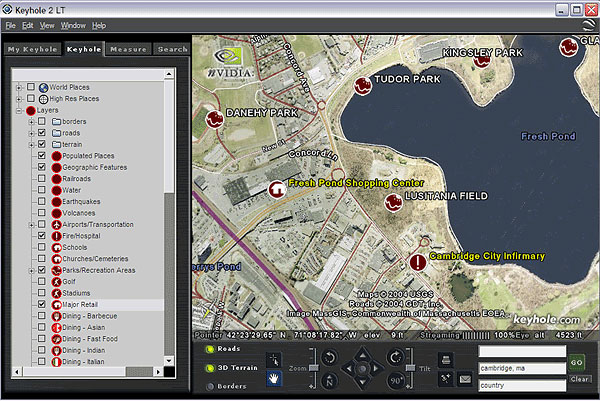Click the email envelope icon
Image resolution: width=600 pixels, height=401 pixels.
pyautogui.click(x=464, y=379)
